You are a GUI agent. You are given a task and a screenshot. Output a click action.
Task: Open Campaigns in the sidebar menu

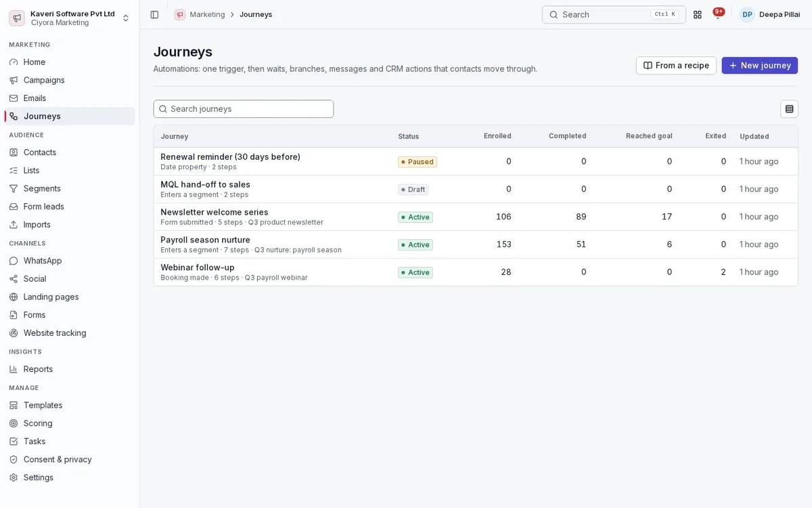click(x=70, y=80)
